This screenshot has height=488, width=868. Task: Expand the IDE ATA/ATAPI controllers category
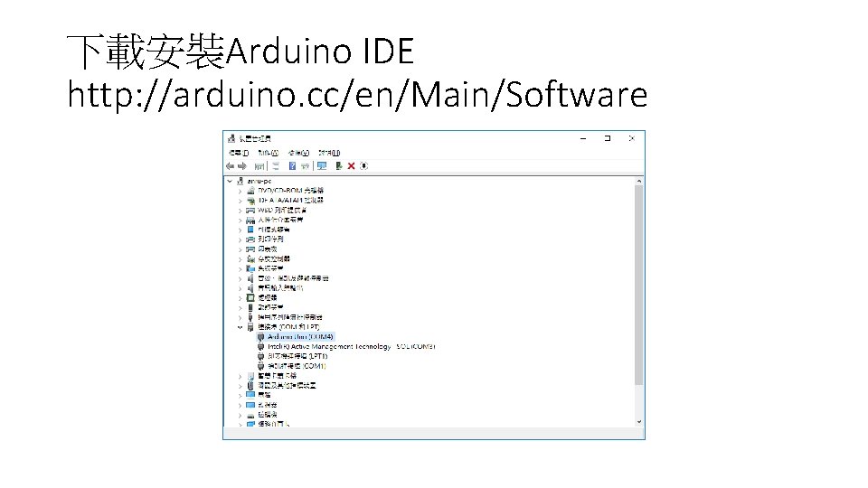(241, 201)
